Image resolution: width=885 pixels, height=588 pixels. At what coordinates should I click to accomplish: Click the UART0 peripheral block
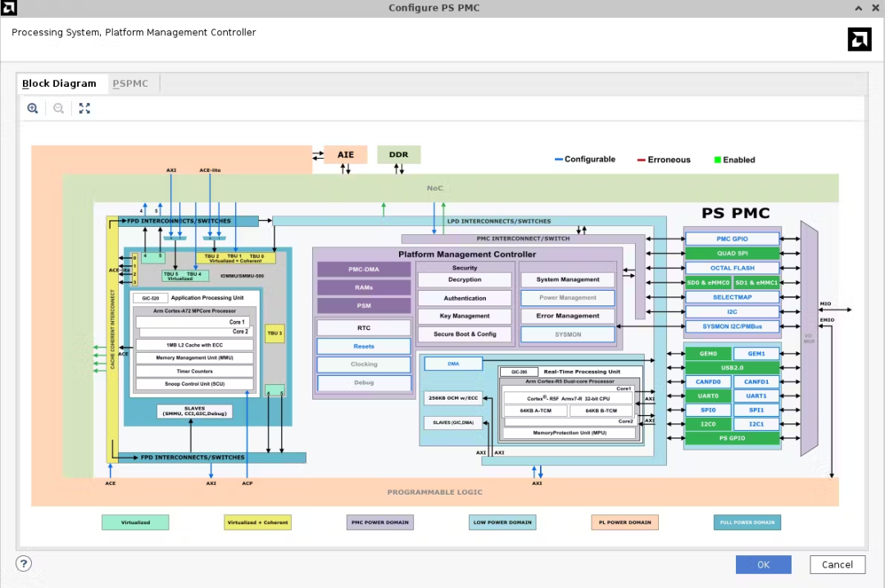(707, 396)
